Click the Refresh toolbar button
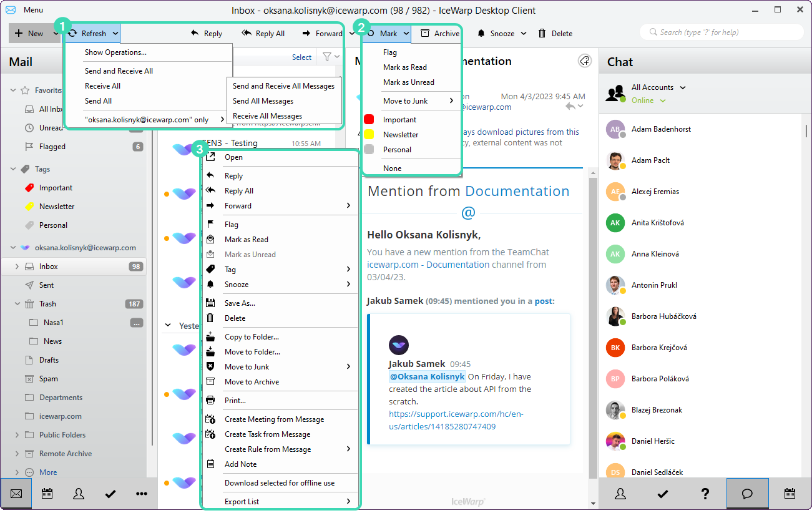812x518 pixels. pyautogui.click(x=87, y=34)
